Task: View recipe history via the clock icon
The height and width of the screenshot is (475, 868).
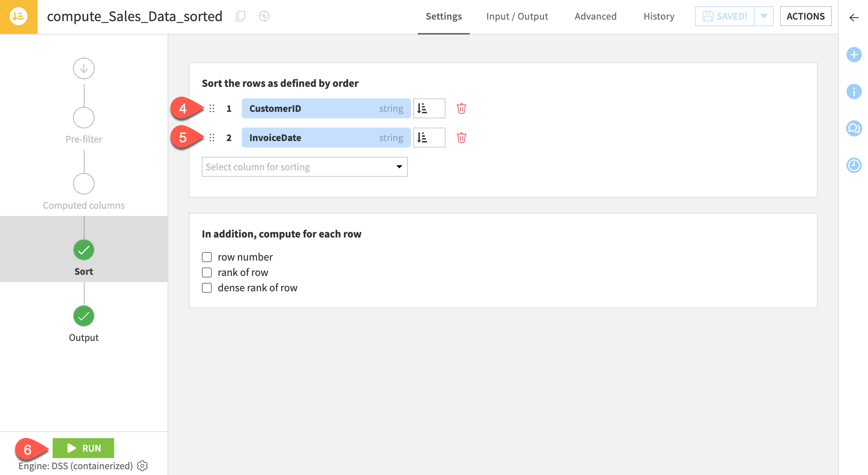Action: point(854,165)
